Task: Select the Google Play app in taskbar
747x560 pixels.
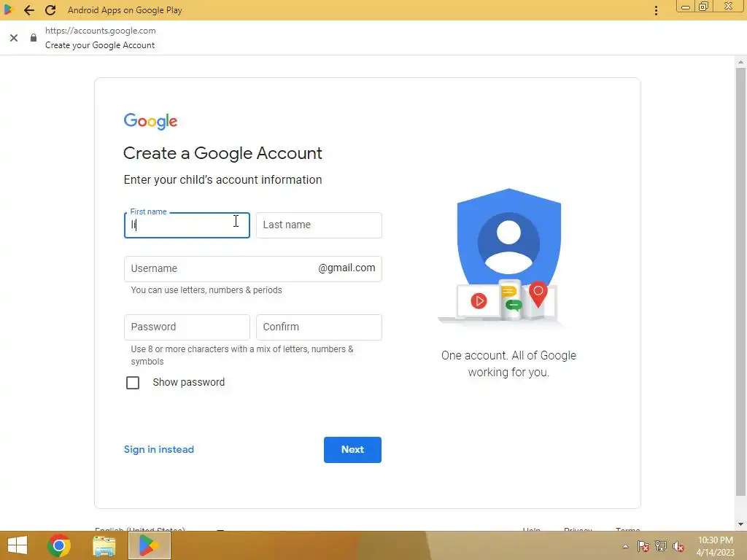Action: [x=149, y=545]
